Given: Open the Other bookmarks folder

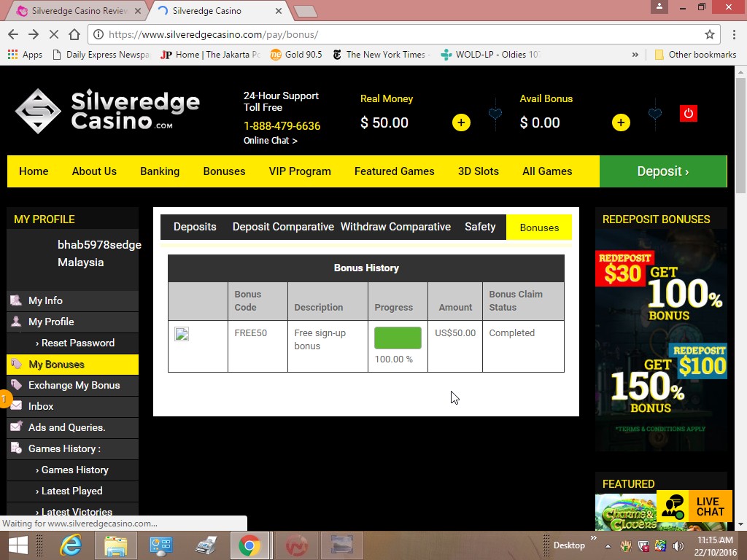Looking at the screenshot, I should point(695,54).
